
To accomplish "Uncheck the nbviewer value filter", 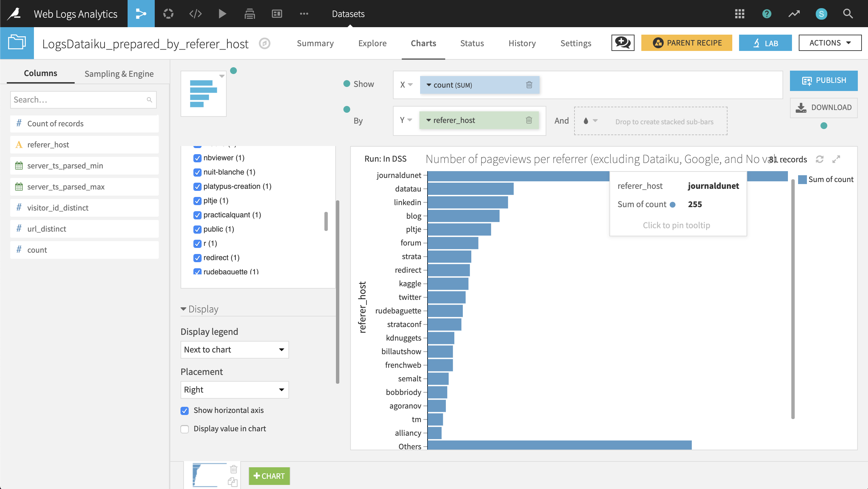I will coord(197,158).
